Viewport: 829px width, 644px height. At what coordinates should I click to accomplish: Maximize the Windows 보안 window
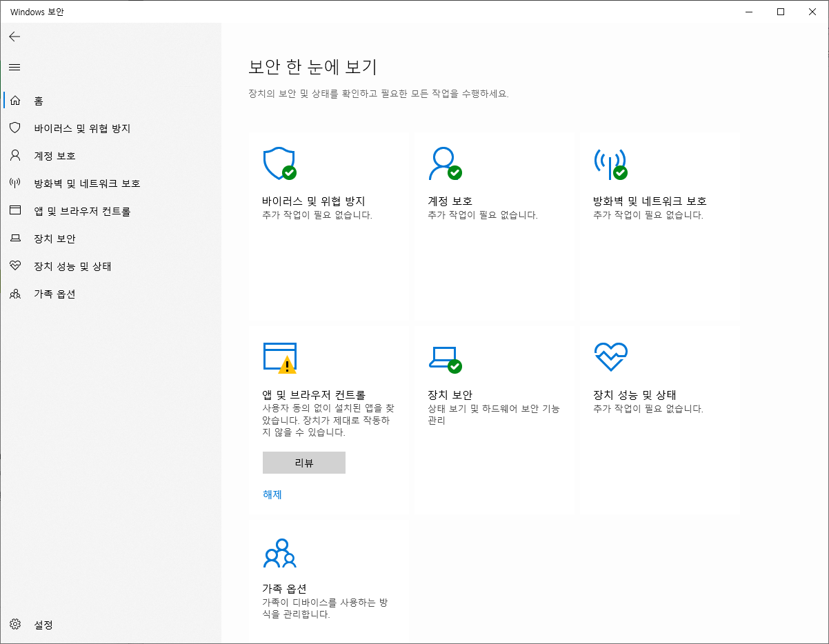click(x=781, y=11)
